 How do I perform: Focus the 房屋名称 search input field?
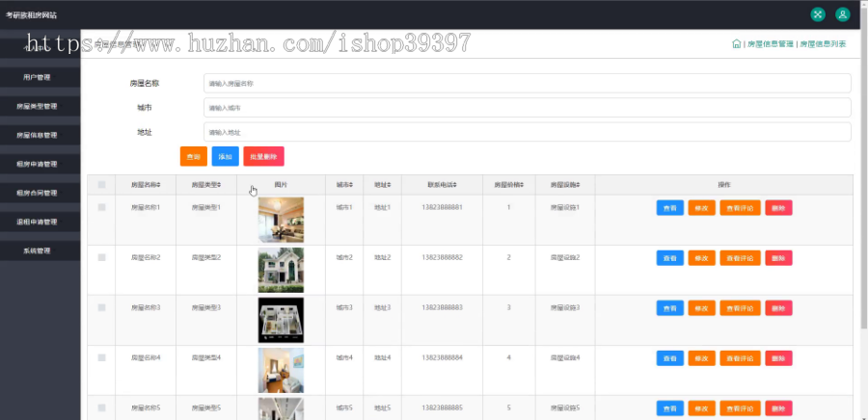point(527,84)
